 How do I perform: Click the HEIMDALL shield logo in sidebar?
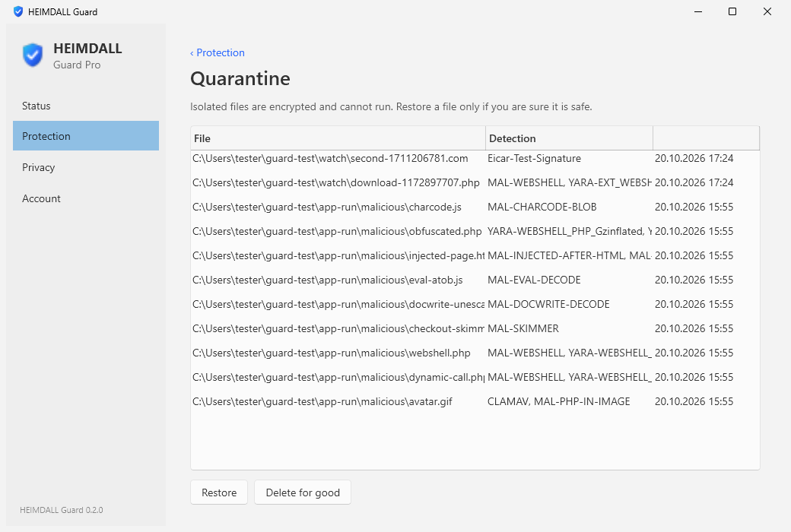pyautogui.click(x=33, y=55)
